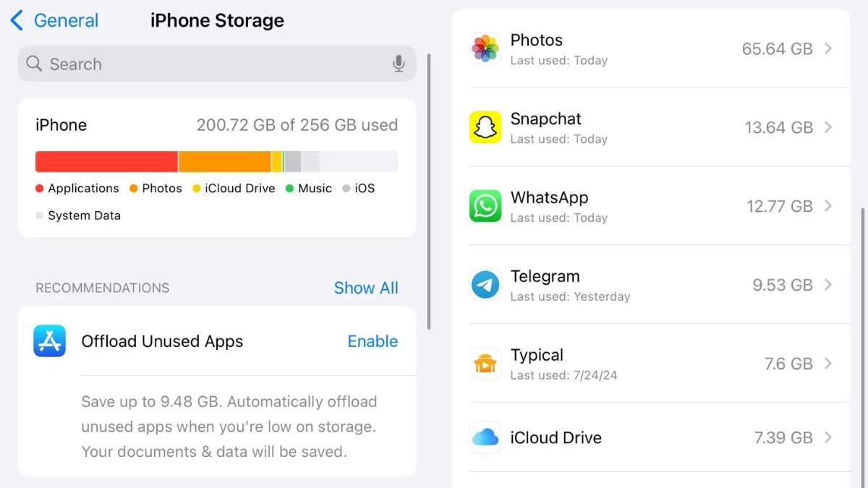Click the WhatsApp icon
Image resolution: width=868 pixels, height=488 pixels.
485,206
